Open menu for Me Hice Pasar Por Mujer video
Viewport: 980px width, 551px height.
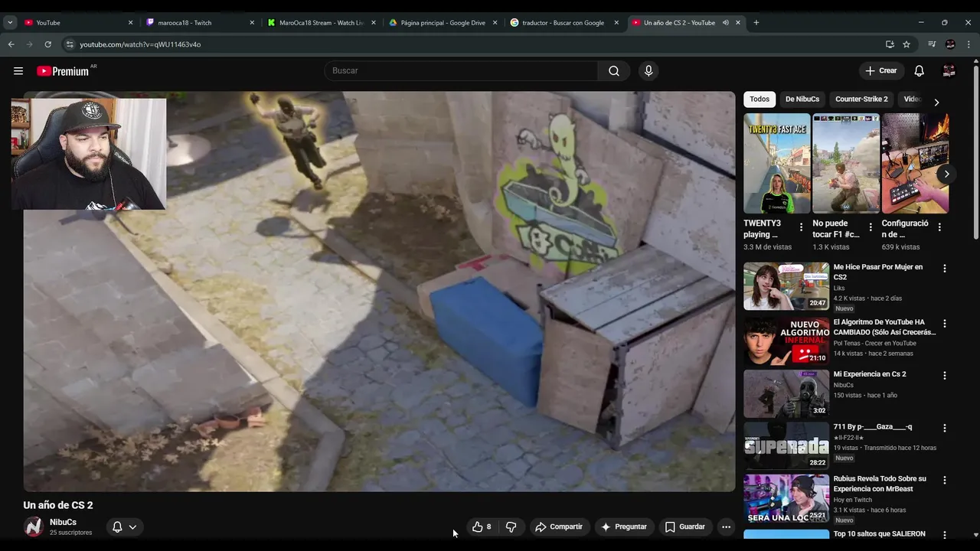(944, 269)
